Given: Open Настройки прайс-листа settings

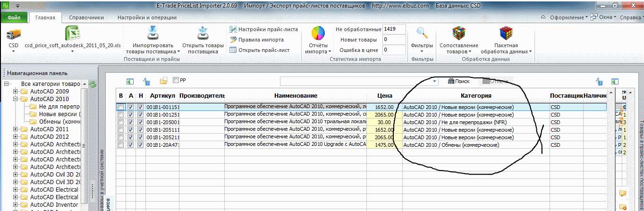Looking at the screenshot, I should [x=263, y=29].
